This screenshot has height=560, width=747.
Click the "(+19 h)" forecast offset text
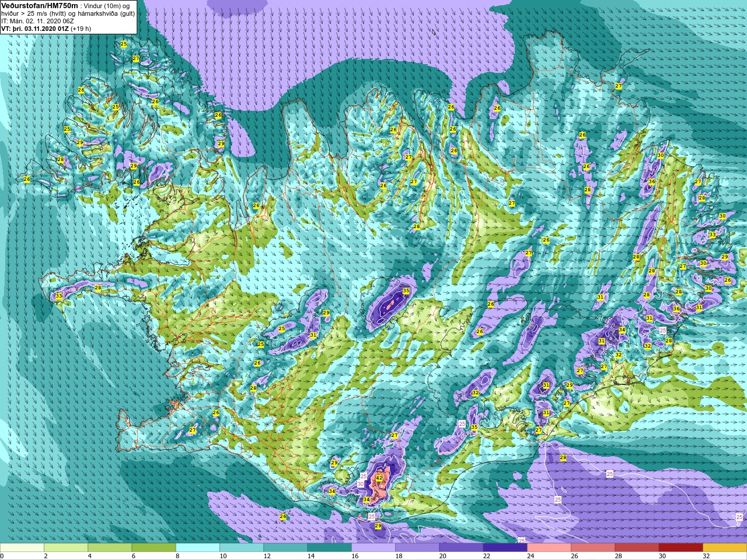click(81, 29)
